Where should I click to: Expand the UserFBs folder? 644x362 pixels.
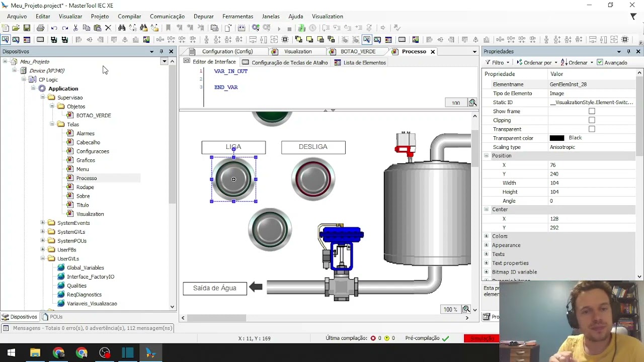pyautogui.click(x=43, y=250)
